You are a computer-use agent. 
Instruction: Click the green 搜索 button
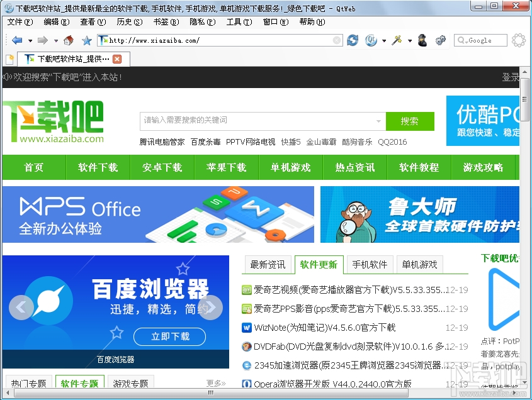coord(410,121)
